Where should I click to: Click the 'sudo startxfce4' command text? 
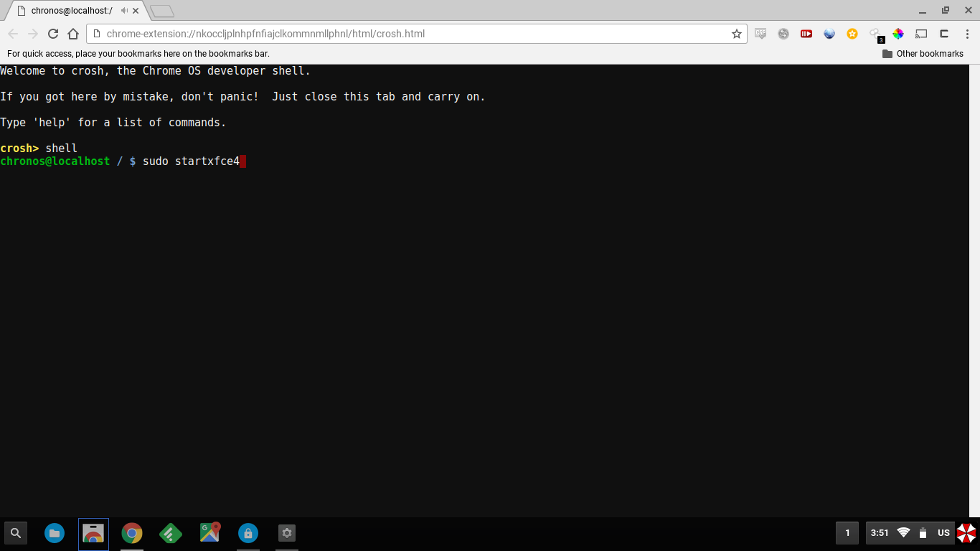pyautogui.click(x=191, y=161)
